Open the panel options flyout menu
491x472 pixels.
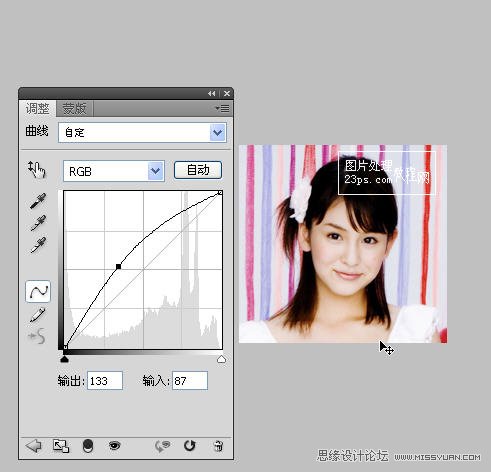tap(222, 108)
